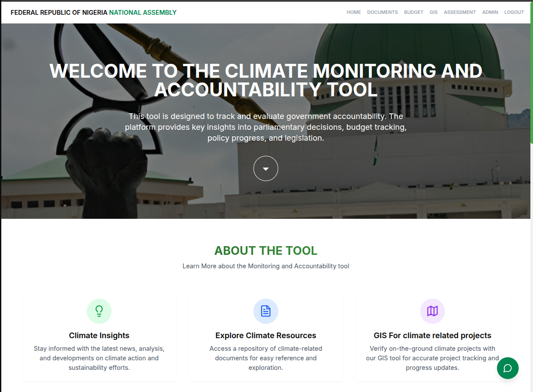Click the GIS For climate related projects heading

tap(432, 336)
